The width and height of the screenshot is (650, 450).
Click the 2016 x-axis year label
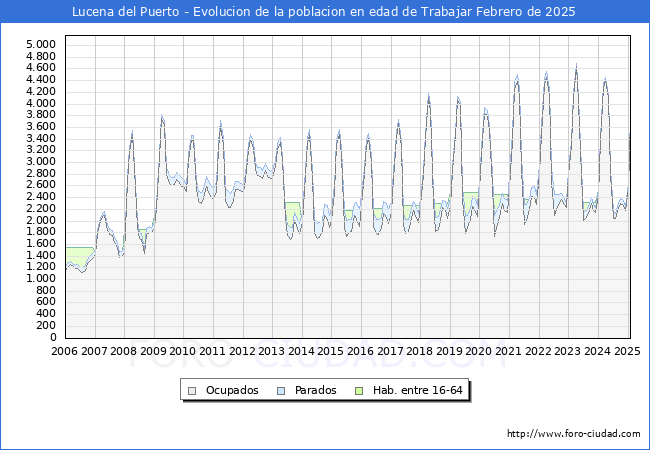[x=361, y=351]
